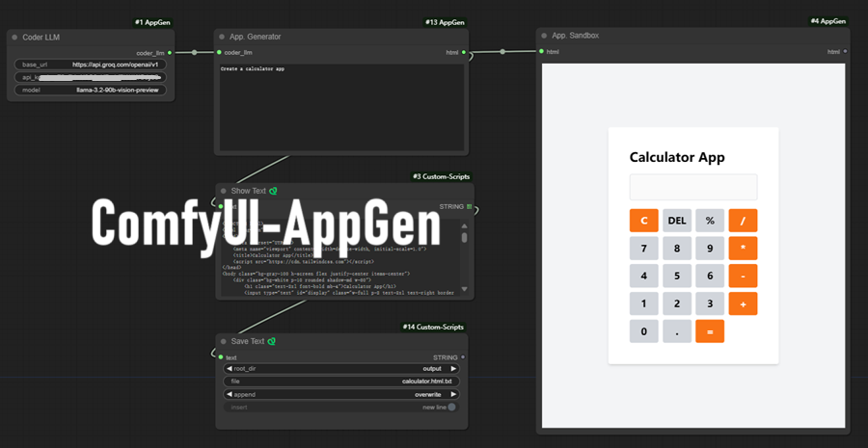Click calculator digit 1
Image resolution: width=868 pixels, height=448 pixels.
pos(644,303)
